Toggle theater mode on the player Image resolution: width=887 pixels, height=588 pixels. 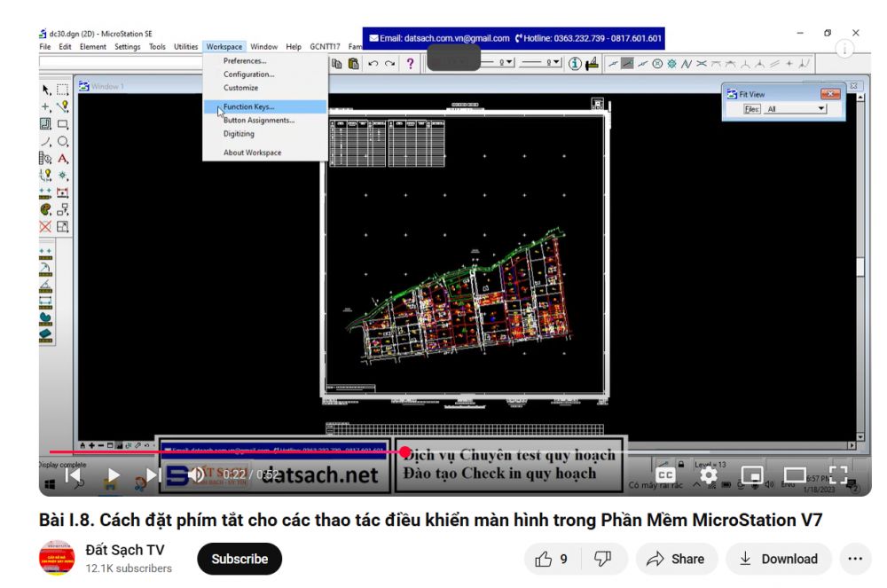795,475
